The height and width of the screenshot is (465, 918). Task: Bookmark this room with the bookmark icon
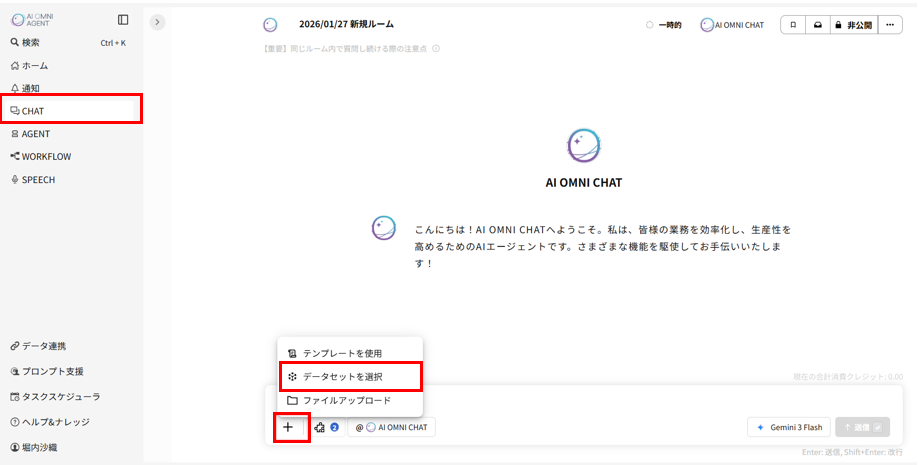coord(793,25)
